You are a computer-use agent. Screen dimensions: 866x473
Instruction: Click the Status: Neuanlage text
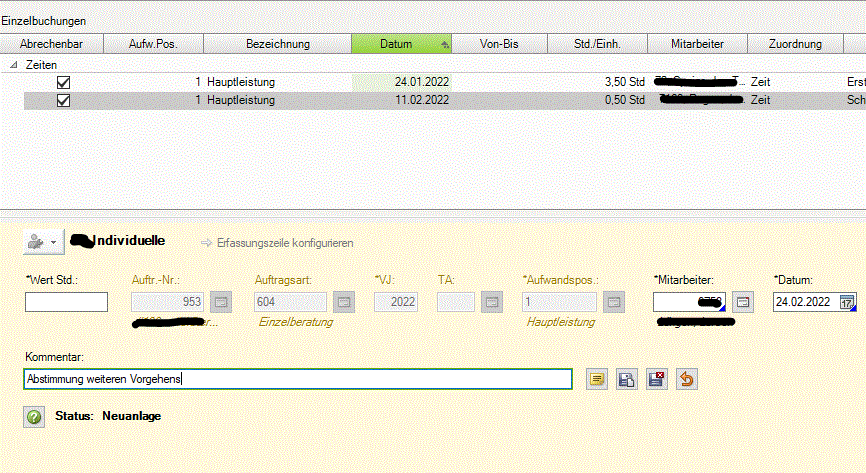point(108,416)
